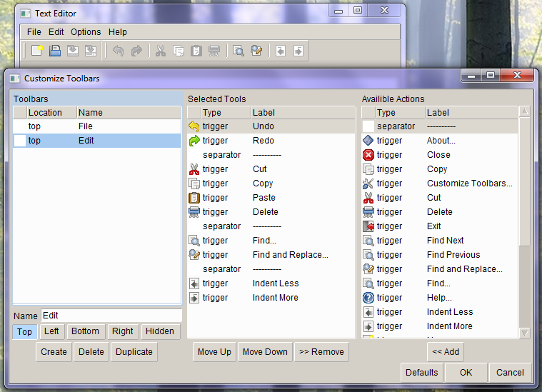Select the red Close icon in Available Actions
Screen dimensions: 542x392
pyautogui.click(x=368, y=155)
